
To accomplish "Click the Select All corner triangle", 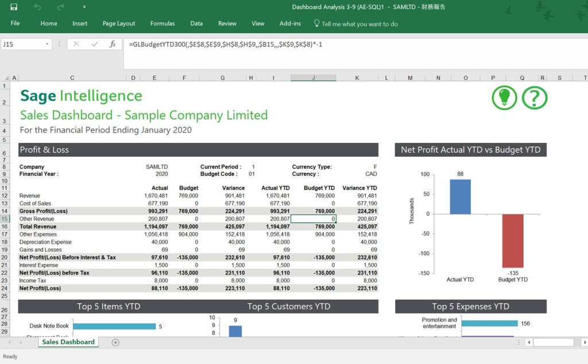I will (x=6, y=78).
